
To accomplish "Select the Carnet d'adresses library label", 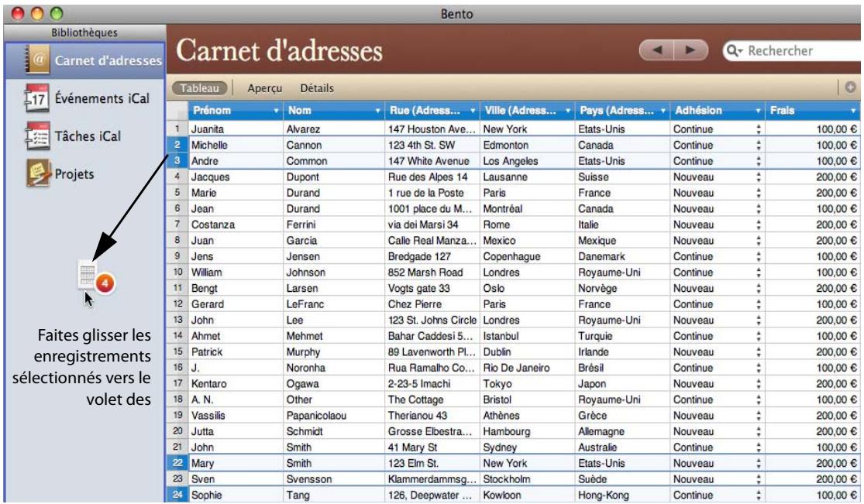I will (x=108, y=60).
